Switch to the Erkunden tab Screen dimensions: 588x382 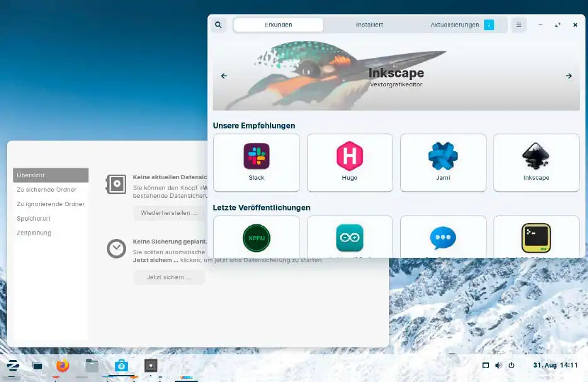[x=278, y=25]
